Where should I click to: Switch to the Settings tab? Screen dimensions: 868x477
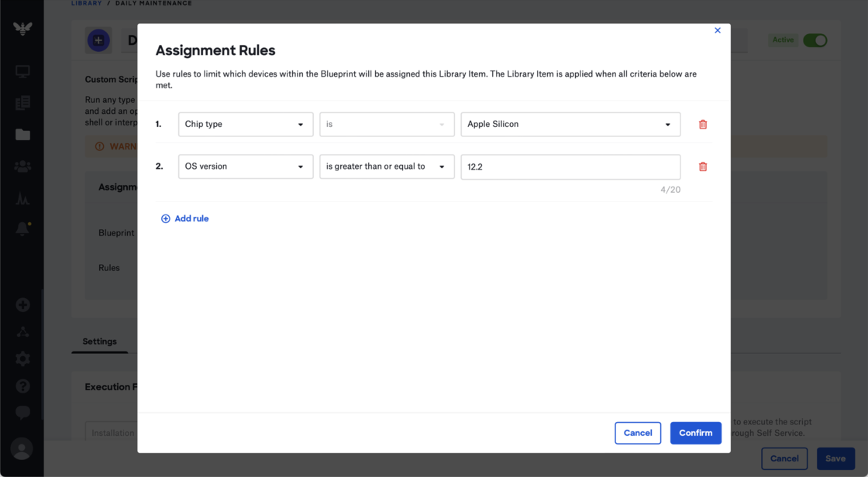click(99, 341)
